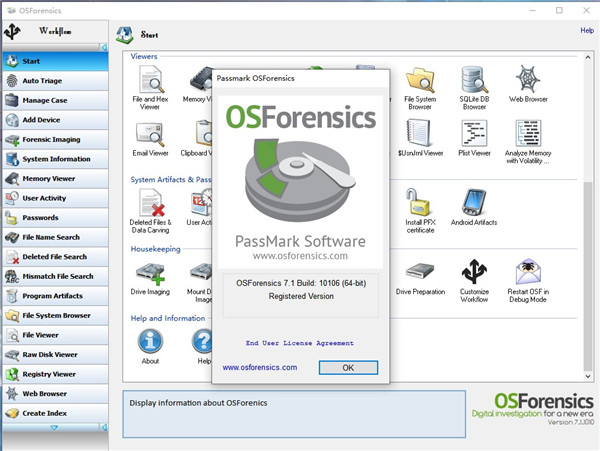Click the Start panel scrollbar up arrow

pos(588,57)
